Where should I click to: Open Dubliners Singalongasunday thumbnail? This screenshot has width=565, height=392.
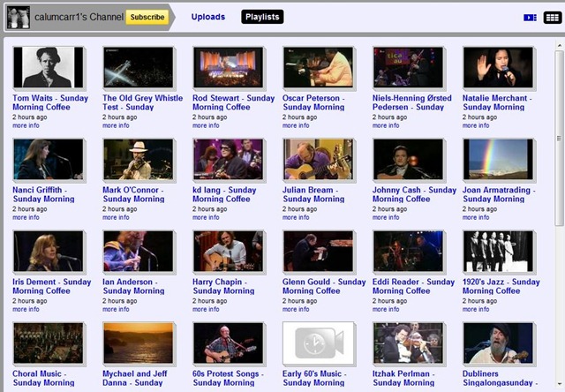(x=498, y=343)
